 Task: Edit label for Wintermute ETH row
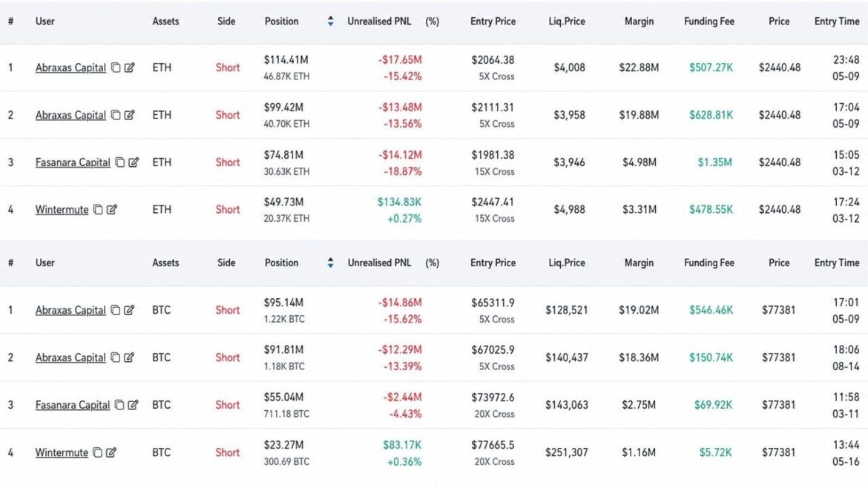pyautogui.click(x=112, y=209)
